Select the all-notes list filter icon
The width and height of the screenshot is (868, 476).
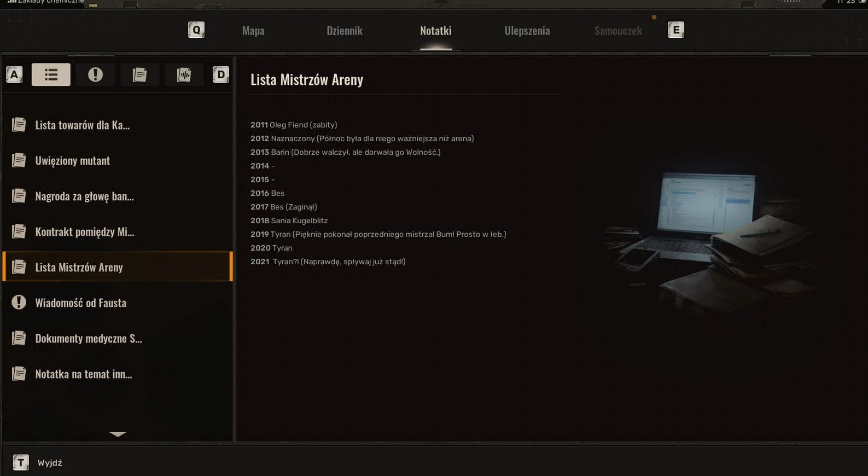tap(51, 74)
